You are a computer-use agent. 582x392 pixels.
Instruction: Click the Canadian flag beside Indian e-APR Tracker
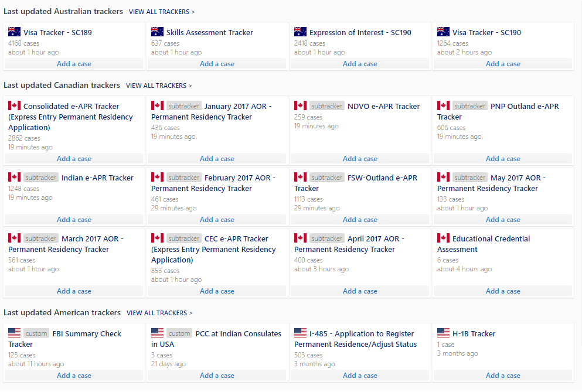pyautogui.click(x=14, y=177)
